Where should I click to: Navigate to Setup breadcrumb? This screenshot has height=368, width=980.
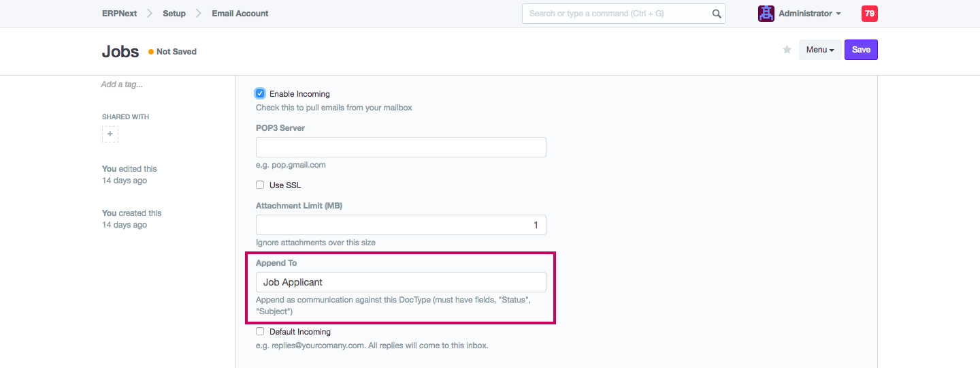(174, 14)
